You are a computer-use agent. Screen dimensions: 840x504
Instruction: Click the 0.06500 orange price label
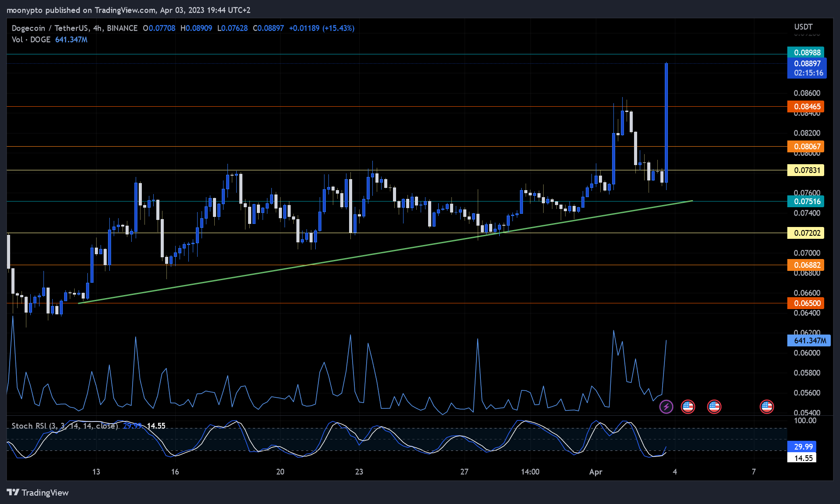tap(806, 303)
